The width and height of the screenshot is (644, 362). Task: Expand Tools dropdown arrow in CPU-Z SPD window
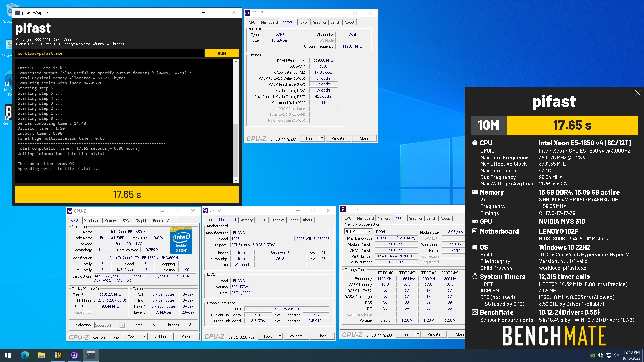coord(418,334)
